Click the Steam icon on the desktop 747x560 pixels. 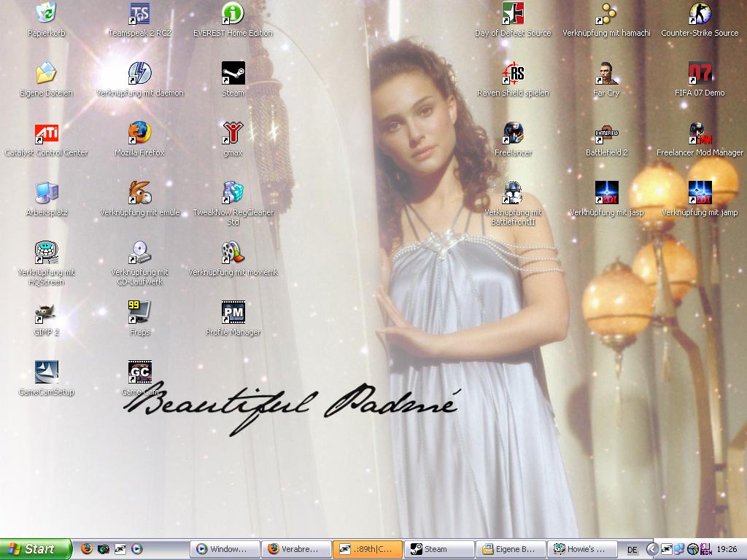click(233, 73)
